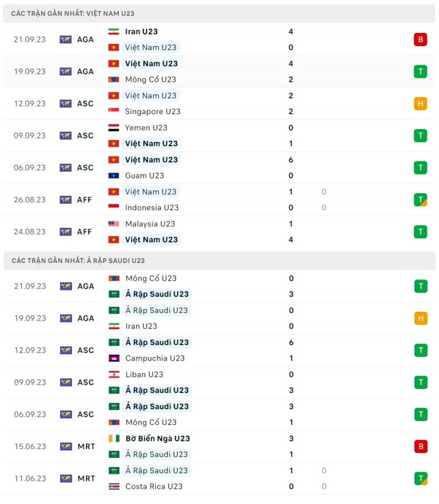Select the 'Các trận gần nhất: Việt Nam U23' header
439x504 pixels.
point(73,13)
